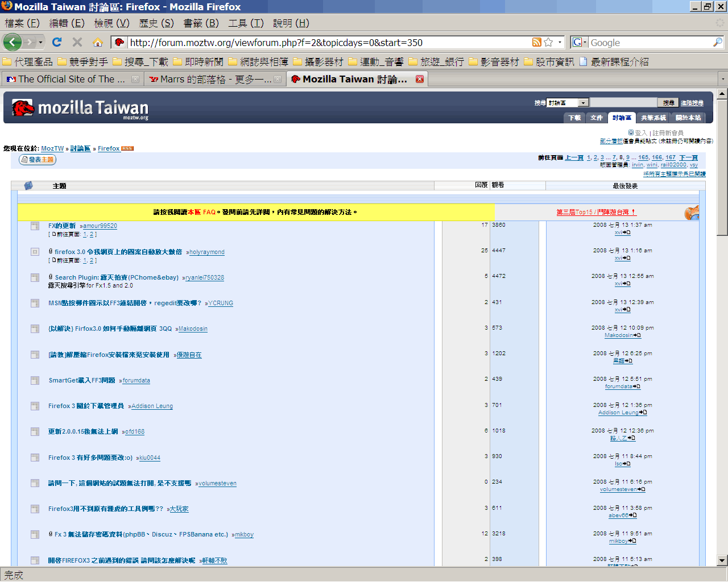The height and width of the screenshot is (582, 728).
Task: Go to the Home page icon
Action: (x=98, y=42)
